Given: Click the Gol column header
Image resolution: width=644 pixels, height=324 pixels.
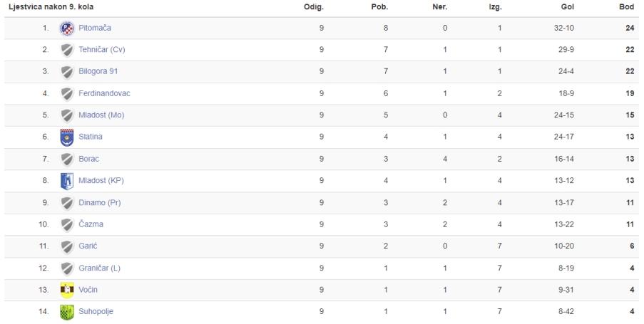Looking at the screenshot, I should 567,7.
